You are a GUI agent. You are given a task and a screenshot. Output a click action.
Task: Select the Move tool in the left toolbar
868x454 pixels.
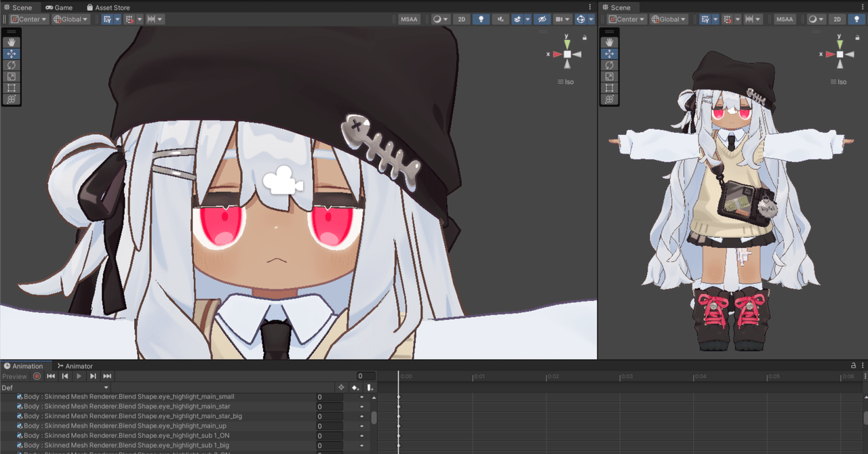point(11,54)
